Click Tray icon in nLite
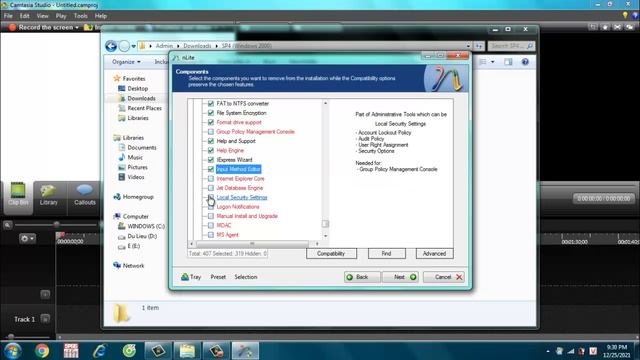Image resolution: width=640 pixels, height=360 pixels. click(191, 277)
